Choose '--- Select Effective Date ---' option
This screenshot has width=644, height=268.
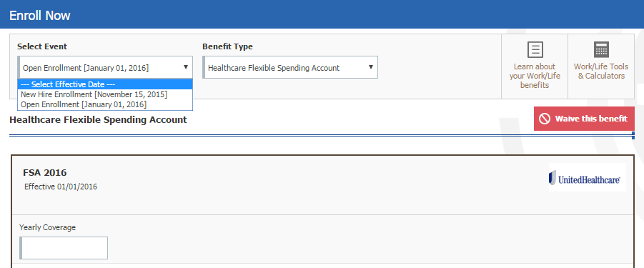click(105, 84)
